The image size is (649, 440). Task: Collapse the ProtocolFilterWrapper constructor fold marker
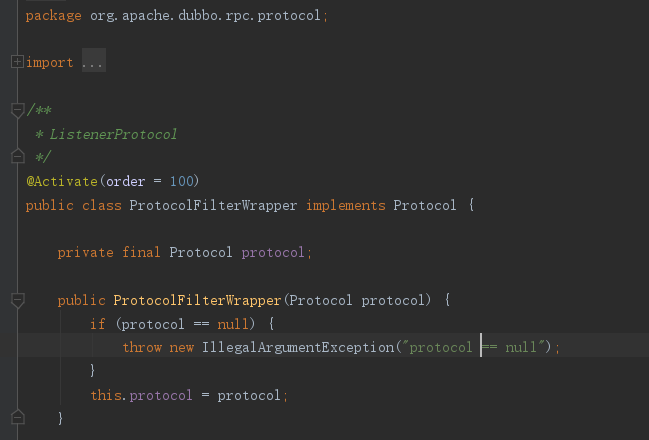point(16,299)
